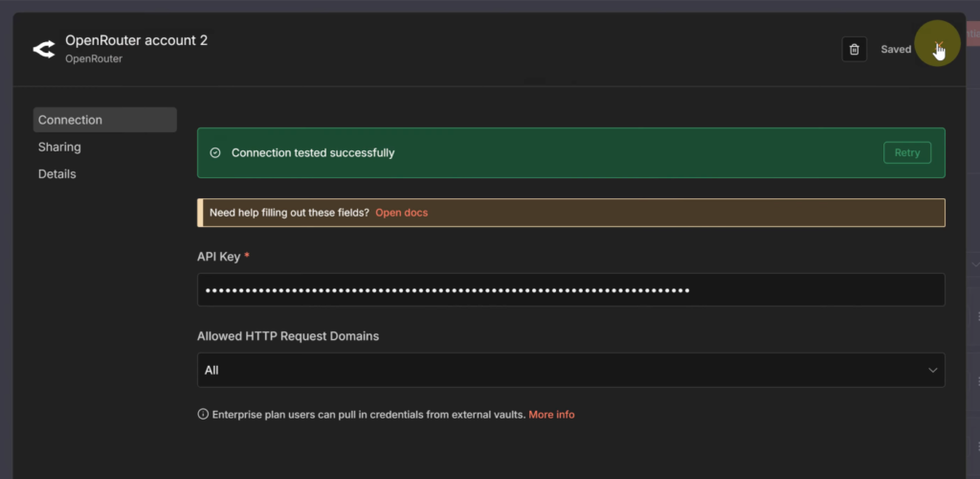Go to the Details tab
The image size is (980, 479).
tap(57, 173)
